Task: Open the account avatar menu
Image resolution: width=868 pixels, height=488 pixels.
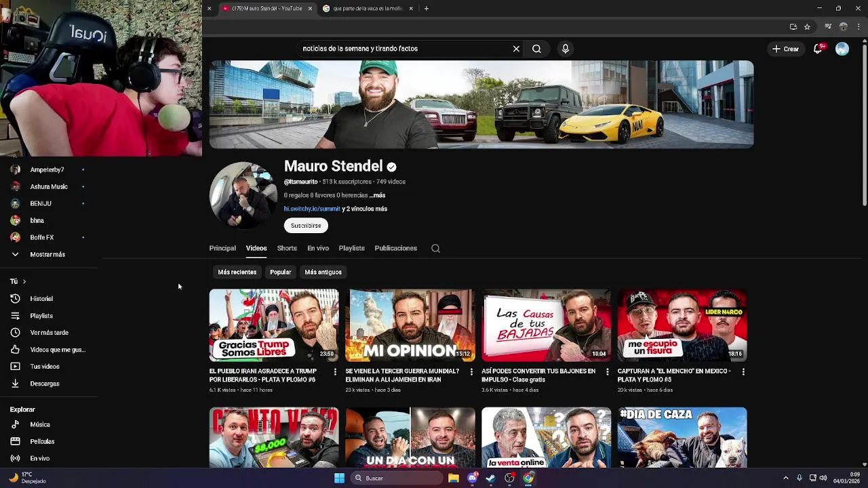Action: point(842,49)
